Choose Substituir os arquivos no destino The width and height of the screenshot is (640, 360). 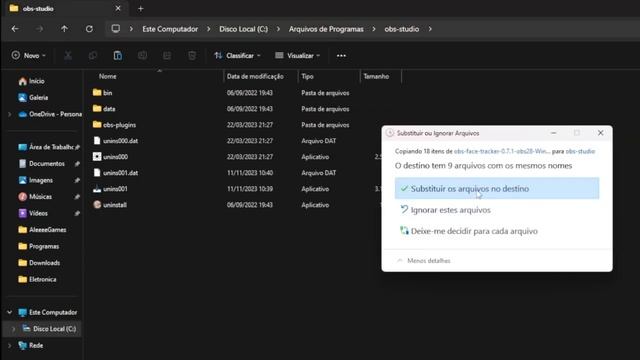click(x=497, y=189)
